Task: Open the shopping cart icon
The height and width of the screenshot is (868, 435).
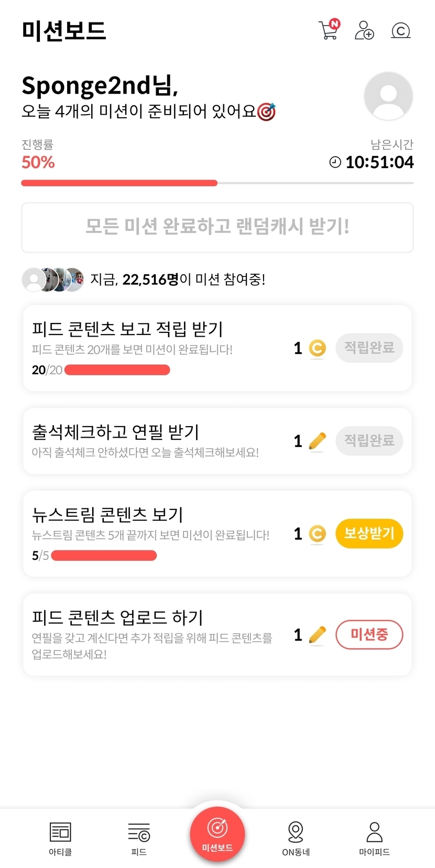Action: coord(329,30)
